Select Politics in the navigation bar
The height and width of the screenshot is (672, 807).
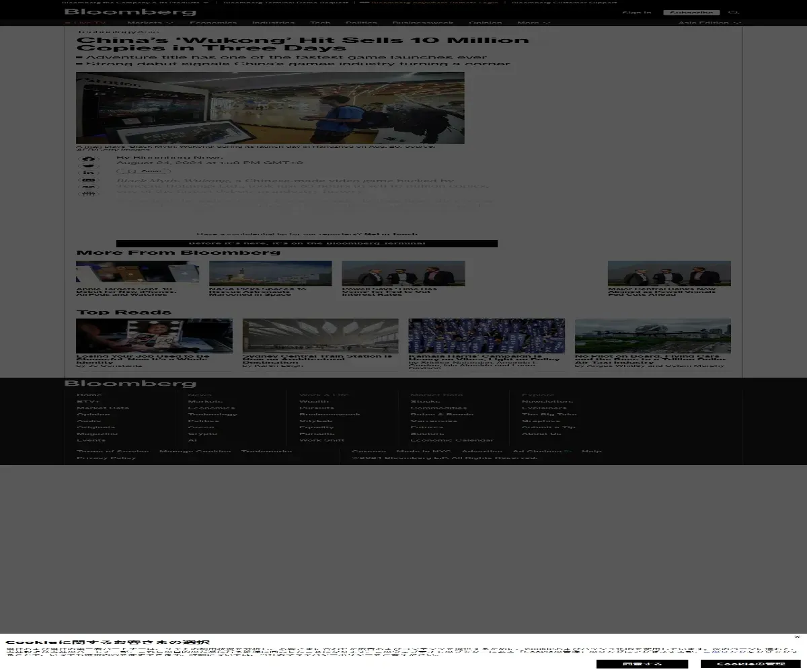click(362, 23)
